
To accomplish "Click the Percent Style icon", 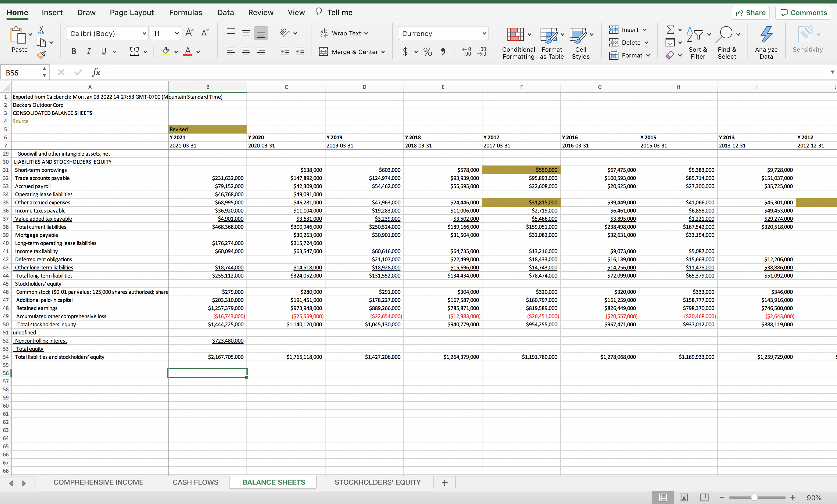I will pyautogui.click(x=427, y=52).
